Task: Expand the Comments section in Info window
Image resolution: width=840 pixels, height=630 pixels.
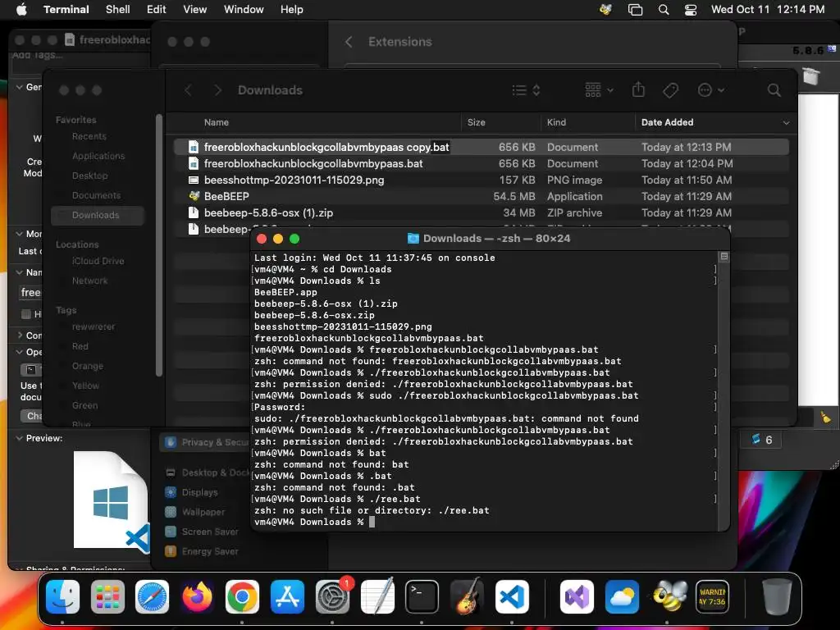Action: 20,336
